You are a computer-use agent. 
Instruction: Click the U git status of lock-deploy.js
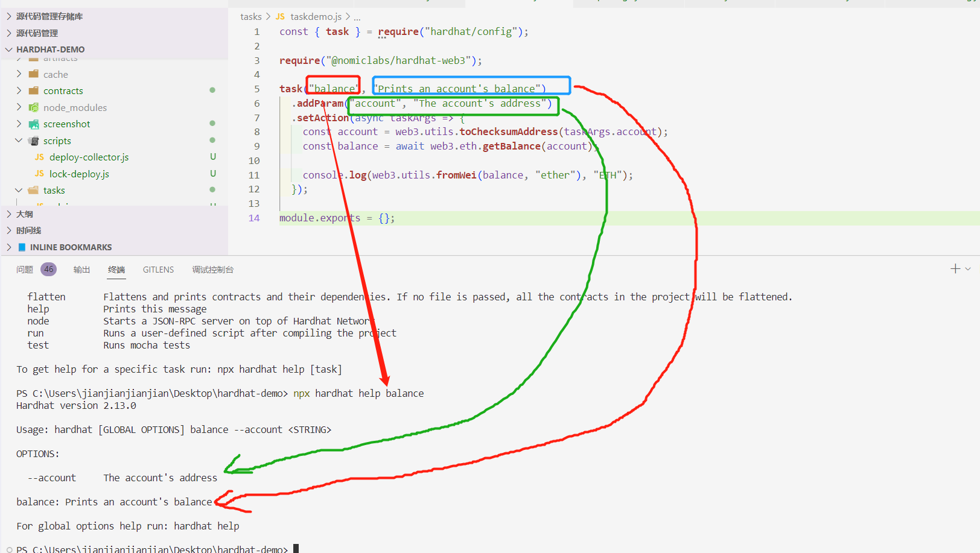[x=213, y=174]
